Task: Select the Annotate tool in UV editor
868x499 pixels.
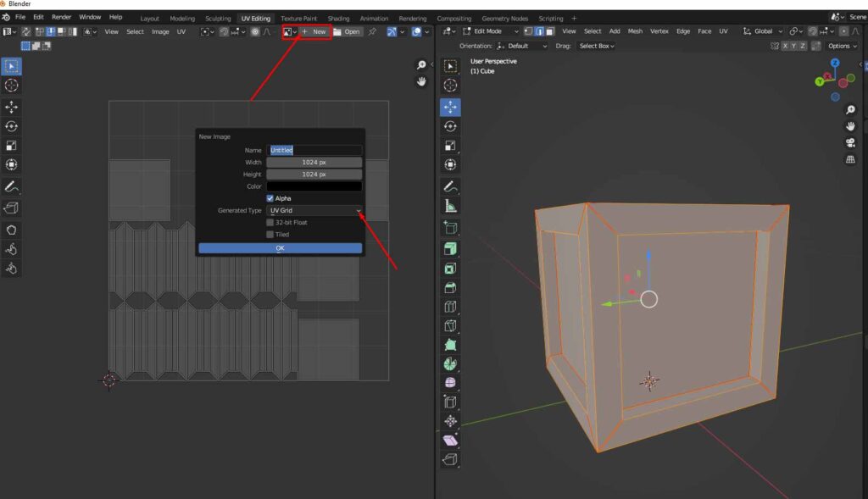Action: pos(11,186)
